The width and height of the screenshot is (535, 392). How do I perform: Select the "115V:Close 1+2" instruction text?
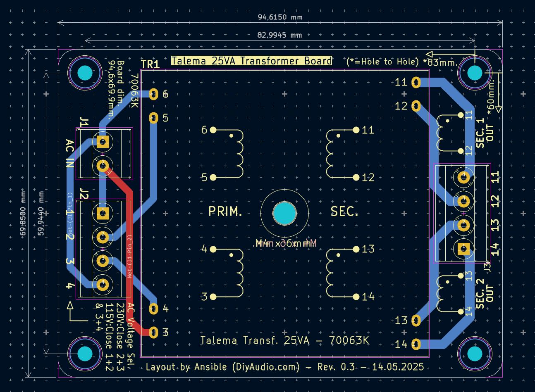110,337
